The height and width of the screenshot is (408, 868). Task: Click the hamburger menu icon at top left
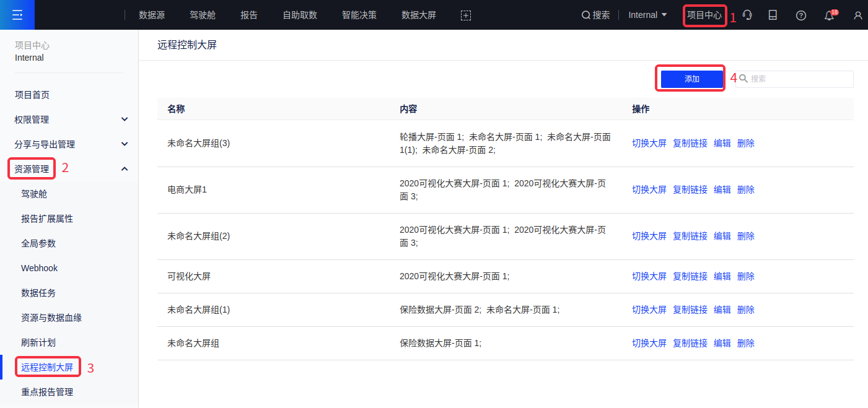pos(17,15)
